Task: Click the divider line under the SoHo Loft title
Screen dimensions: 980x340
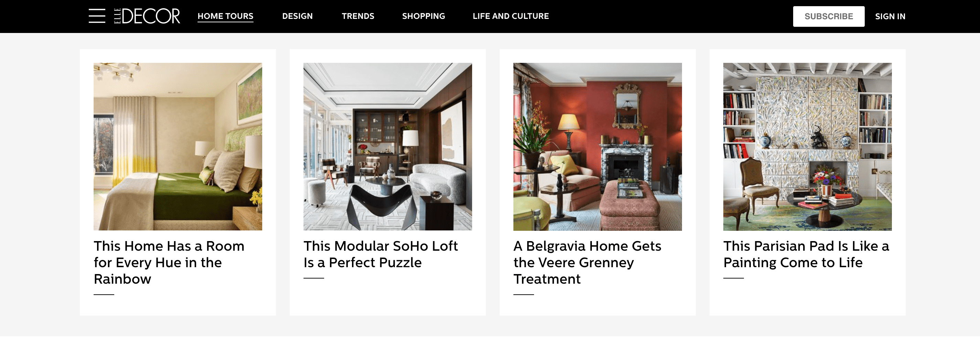Action: point(313,278)
